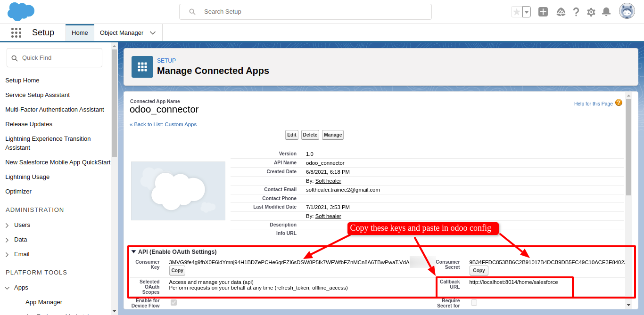This screenshot has width=644, height=315.
Task: Copy the Consumer Secret
Action: 479,270
